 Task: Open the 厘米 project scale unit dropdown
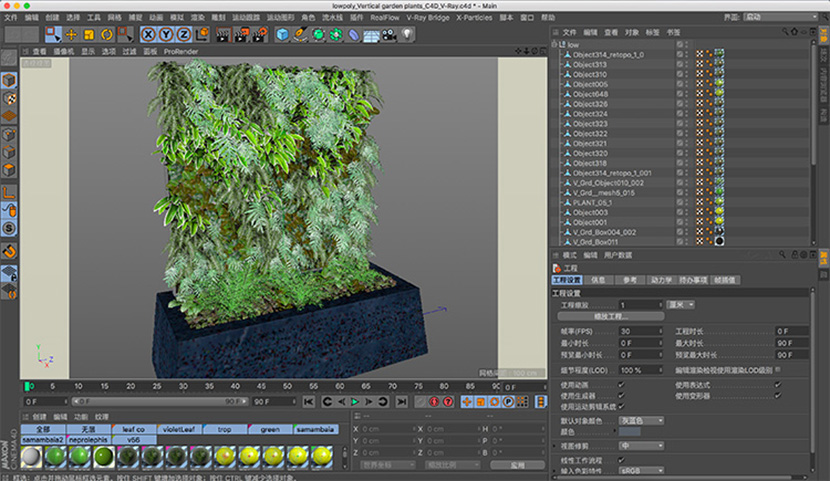click(680, 305)
